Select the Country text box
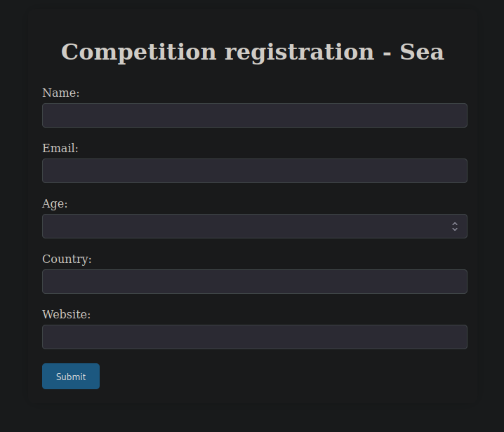 click(x=254, y=282)
